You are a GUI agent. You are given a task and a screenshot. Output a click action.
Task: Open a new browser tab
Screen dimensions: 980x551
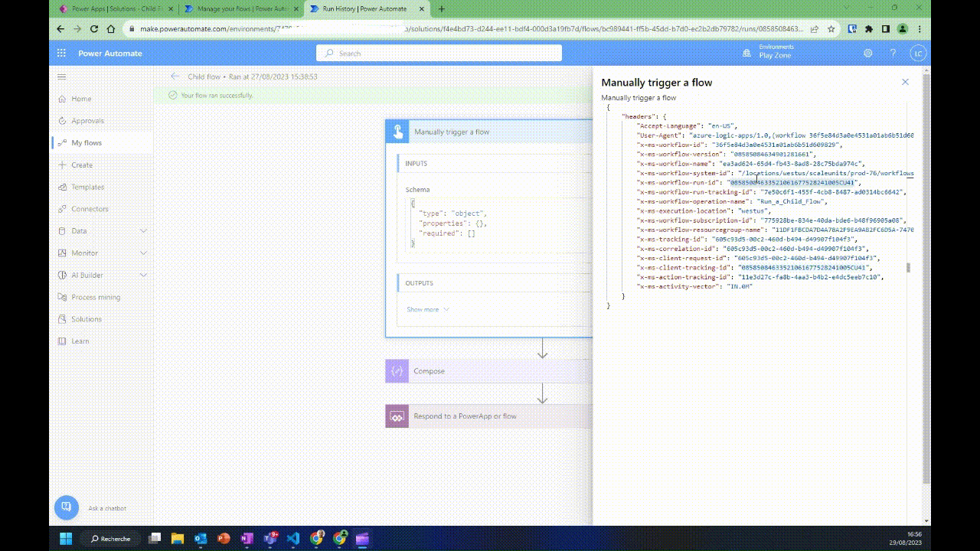click(441, 9)
